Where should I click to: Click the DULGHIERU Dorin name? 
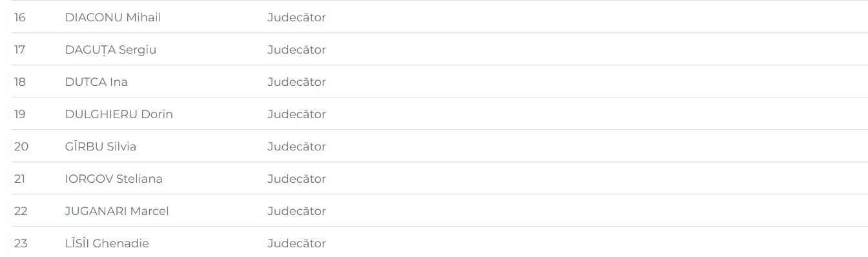click(x=119, y=114)
